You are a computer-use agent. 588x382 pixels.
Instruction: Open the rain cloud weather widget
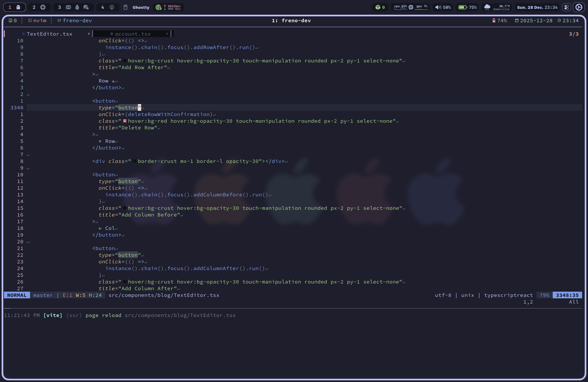click(x=487, y=7)
